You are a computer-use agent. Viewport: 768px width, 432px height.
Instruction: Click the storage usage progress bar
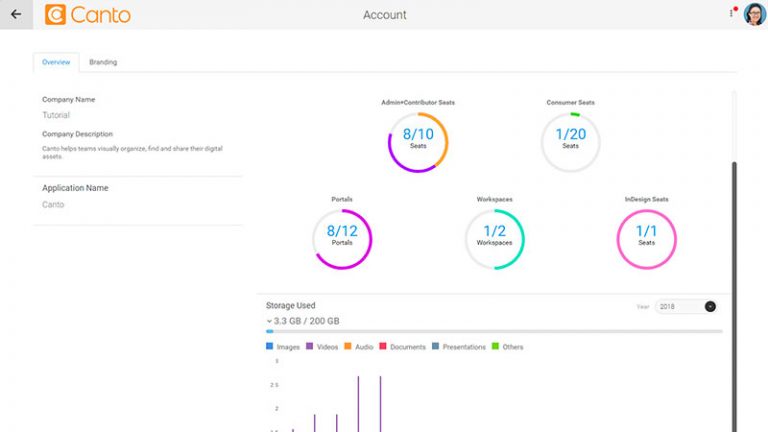pos(494,331)
